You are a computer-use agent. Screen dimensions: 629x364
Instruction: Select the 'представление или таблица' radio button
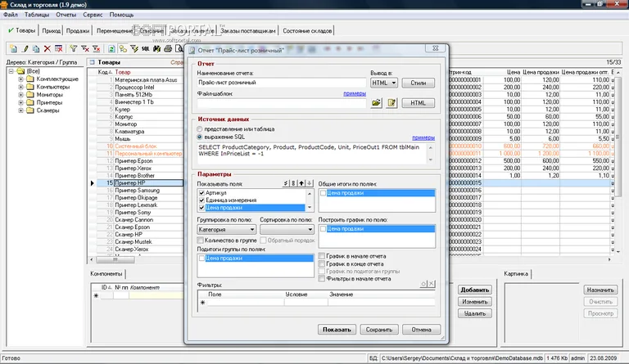(x=201, y=128)
